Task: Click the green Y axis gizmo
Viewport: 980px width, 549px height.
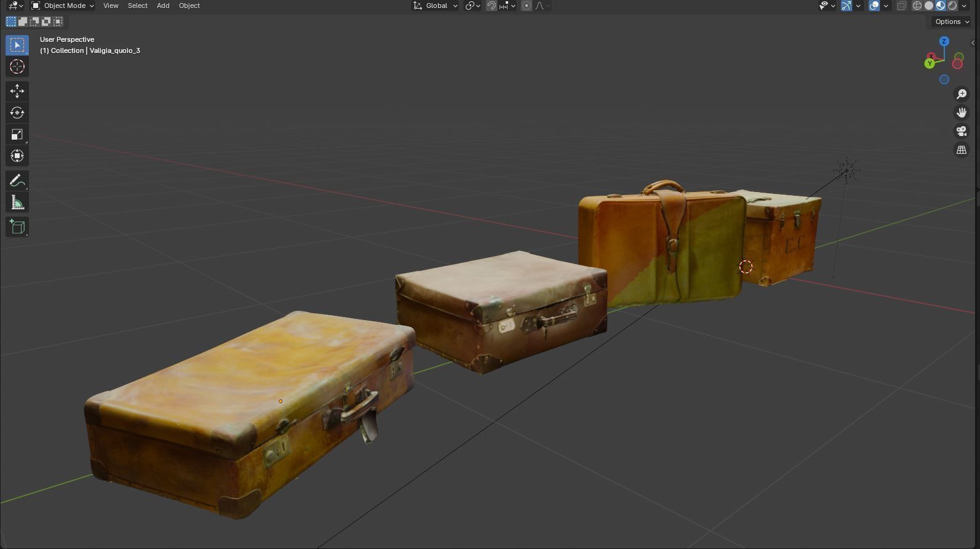Action: click(930, 63)
